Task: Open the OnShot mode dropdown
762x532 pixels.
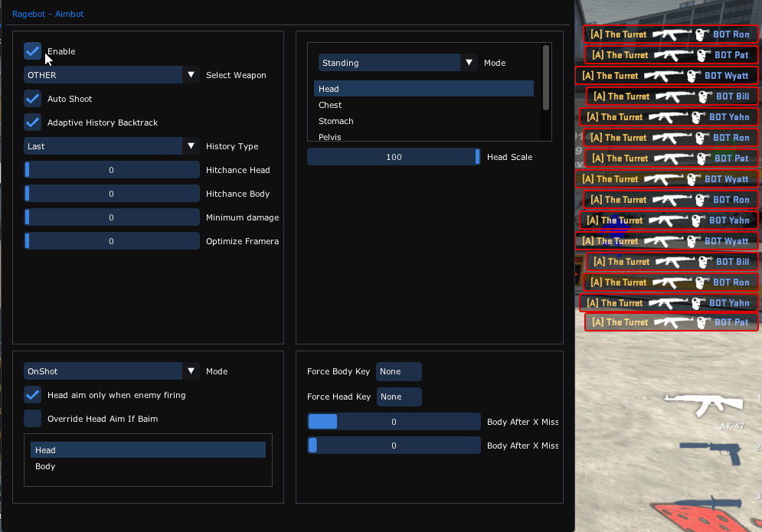Action: click(111, 371)
